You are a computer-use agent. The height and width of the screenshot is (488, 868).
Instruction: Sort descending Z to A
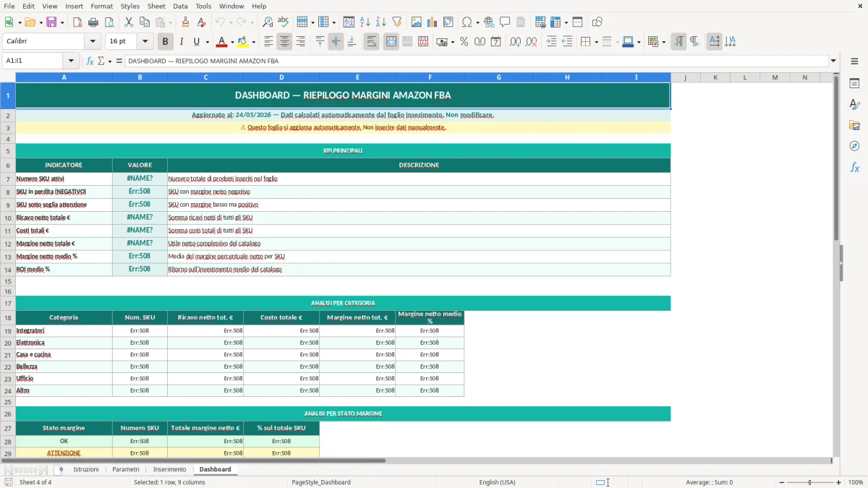(380, 22)
